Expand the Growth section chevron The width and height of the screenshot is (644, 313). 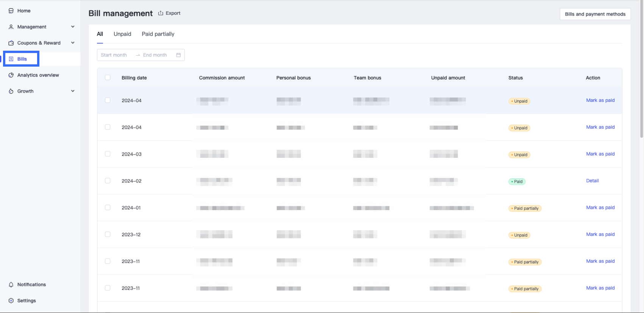(73, 91)
